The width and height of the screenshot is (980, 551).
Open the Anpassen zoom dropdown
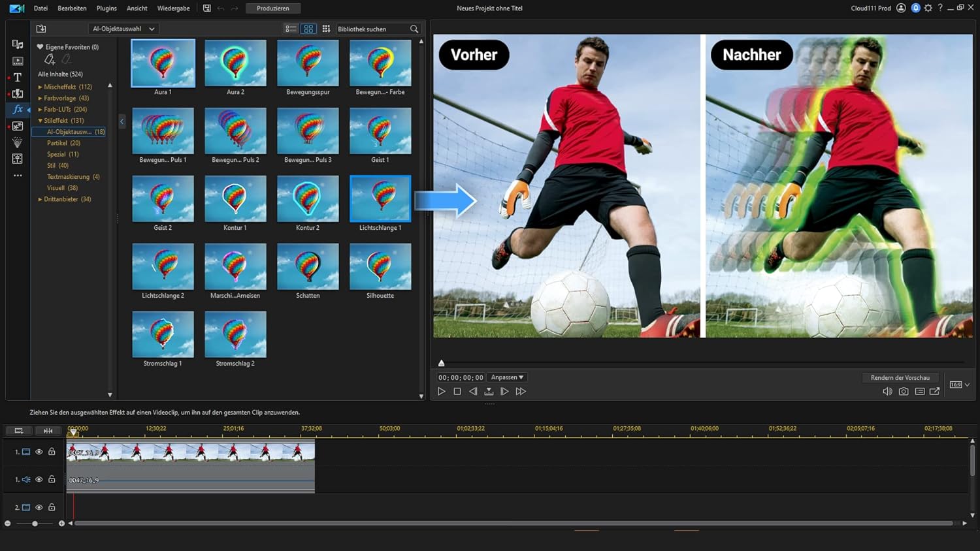(507, 377)
